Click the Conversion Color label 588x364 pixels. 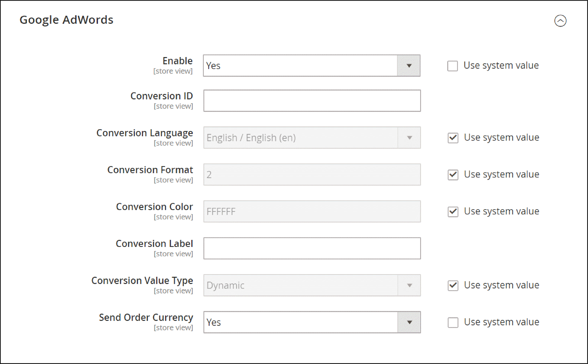(x=154, y=207)
